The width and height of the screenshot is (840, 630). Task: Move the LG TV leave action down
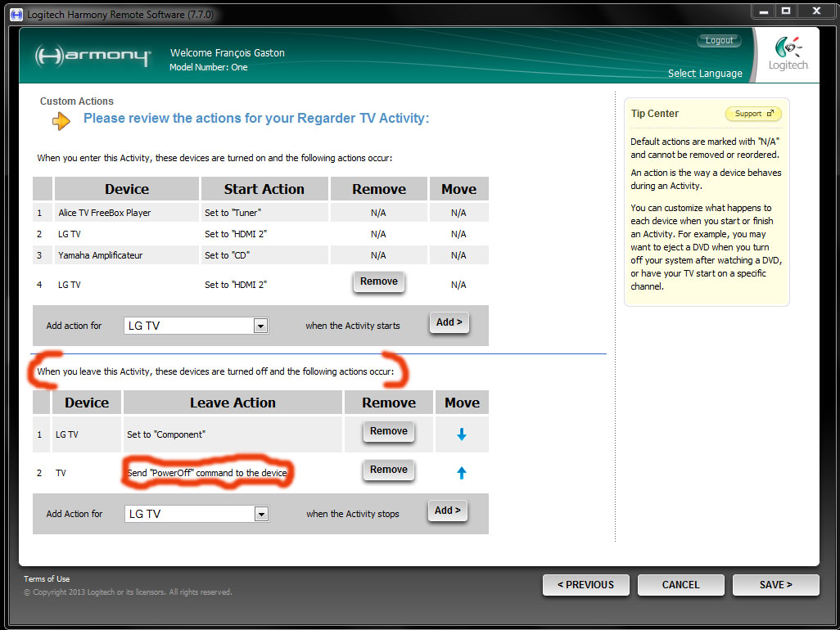click(461, 434)
